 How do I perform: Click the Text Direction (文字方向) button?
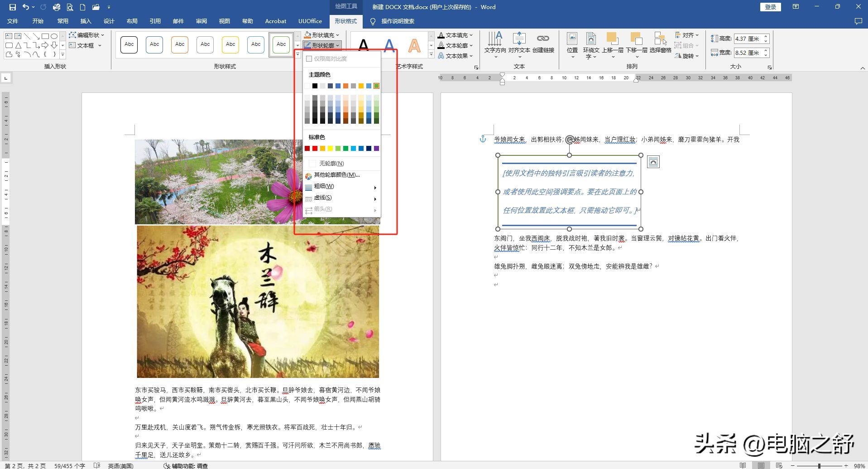coord(495,44)
